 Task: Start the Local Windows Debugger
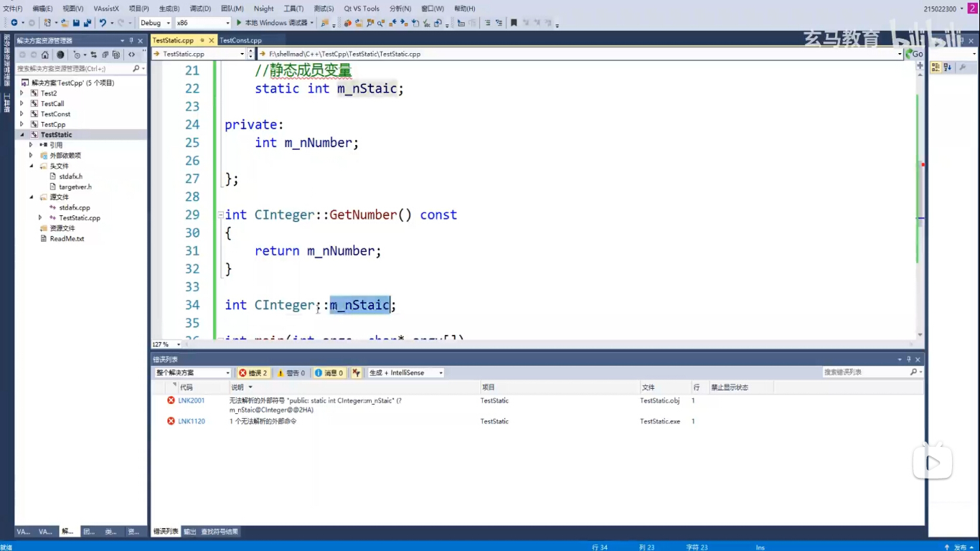[271, 23]
